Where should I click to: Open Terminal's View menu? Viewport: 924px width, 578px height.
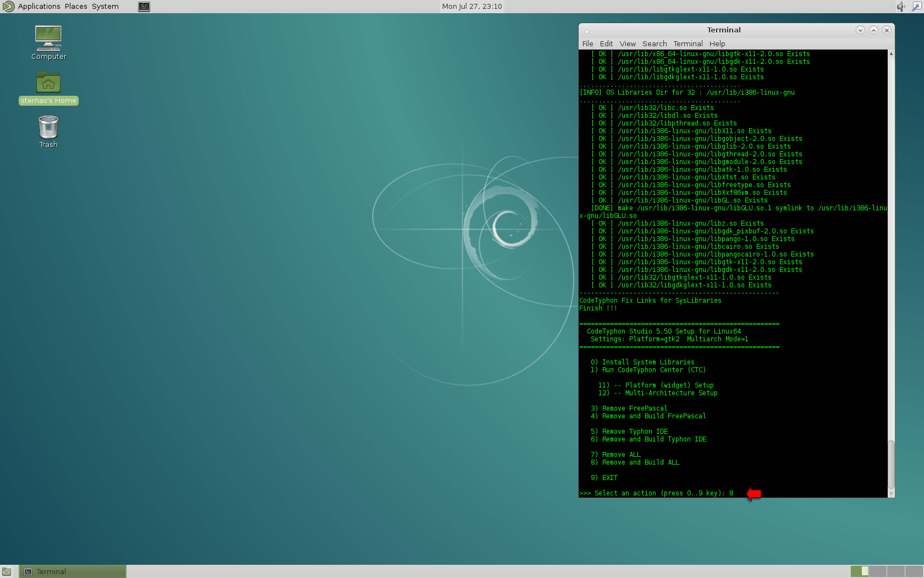tap(628, 43)
